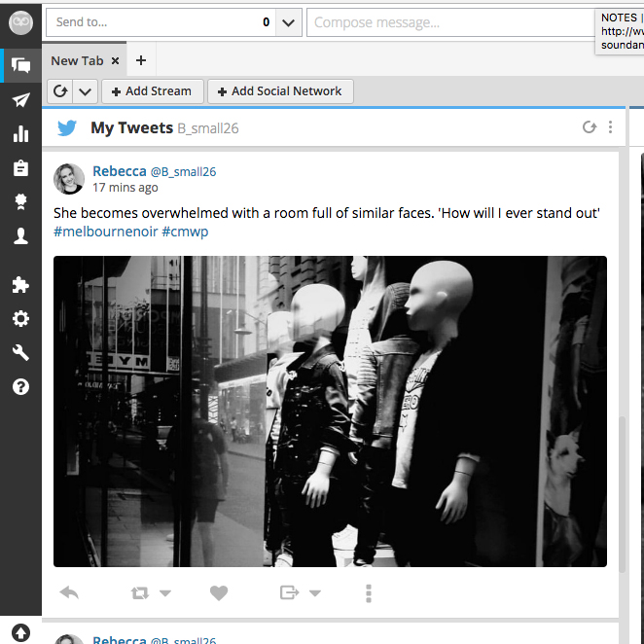Open the Send to profile picker dropdown
Viewport: 644px width, 644px height.
click(288, 22)
